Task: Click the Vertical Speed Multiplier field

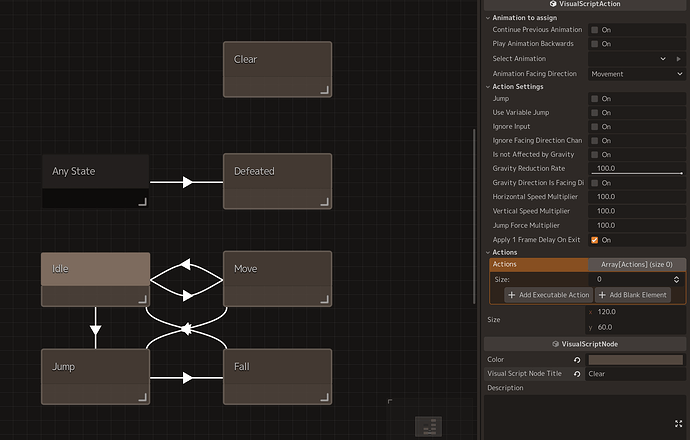Action: pyautogui.click(x=637, y=211)
